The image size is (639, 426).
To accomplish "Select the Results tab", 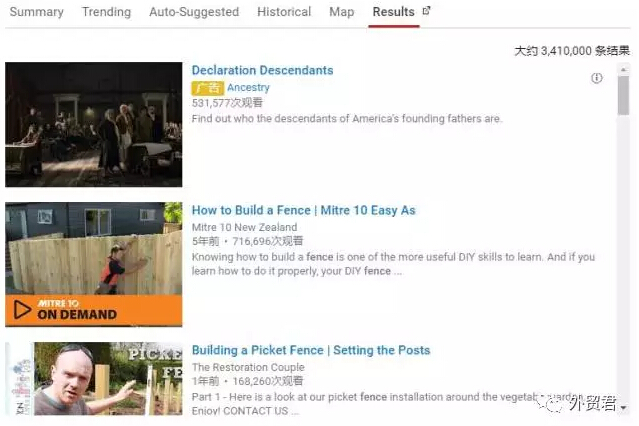I will coord(393,12).
